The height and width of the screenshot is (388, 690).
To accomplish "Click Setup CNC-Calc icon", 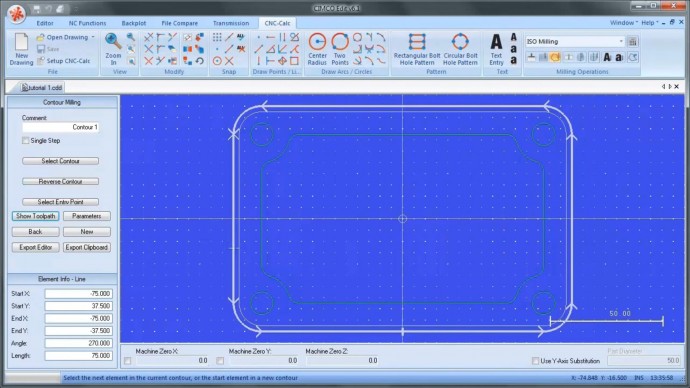I will tap(40, 61).
